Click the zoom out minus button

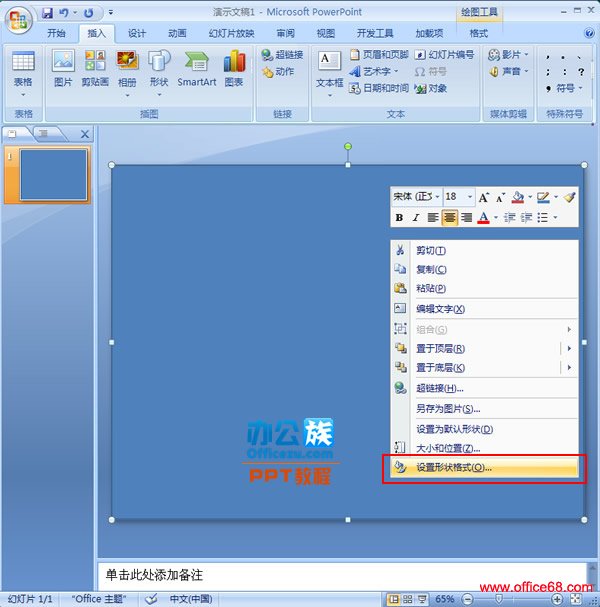468,599
